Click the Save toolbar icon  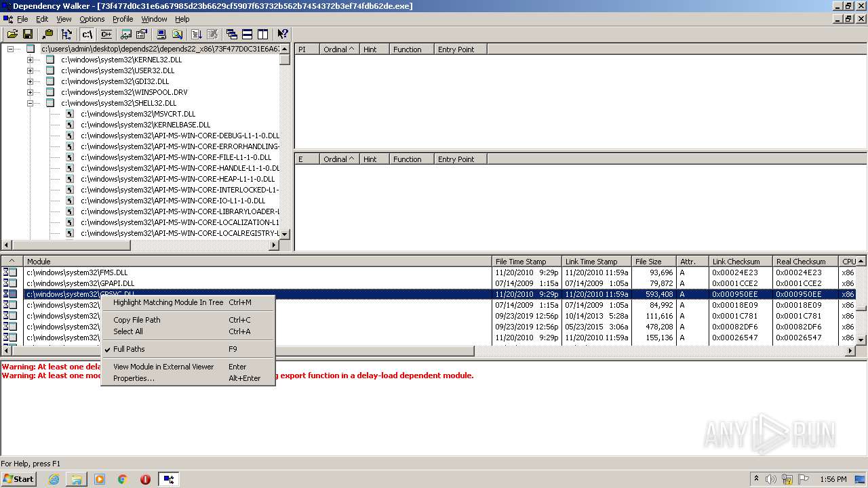(28, 34)
